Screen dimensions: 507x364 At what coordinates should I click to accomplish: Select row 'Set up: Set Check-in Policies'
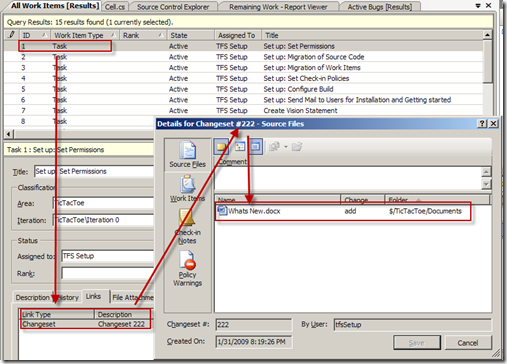tap(243, 78)
